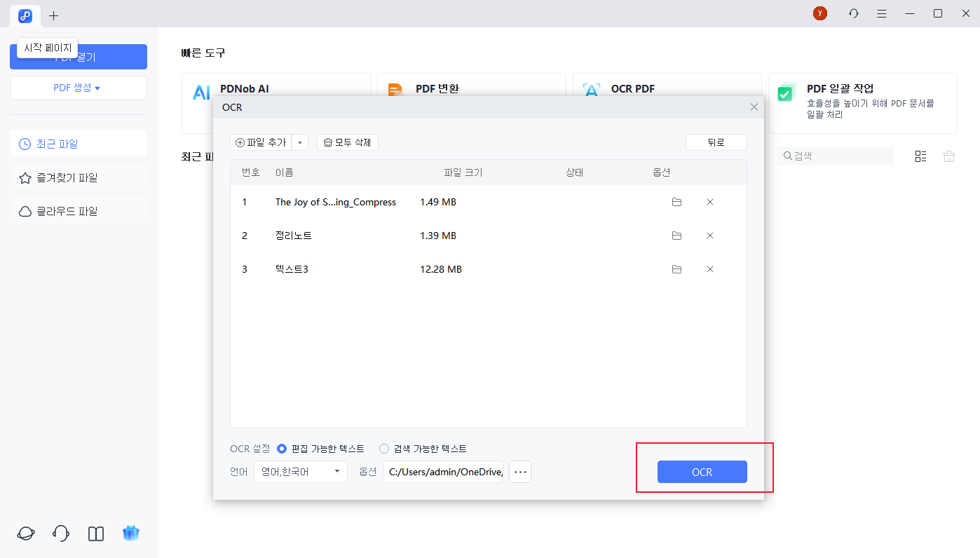Click the planet icon at bottom left
This screenshot has height=558, width=980.
point(26,533)
